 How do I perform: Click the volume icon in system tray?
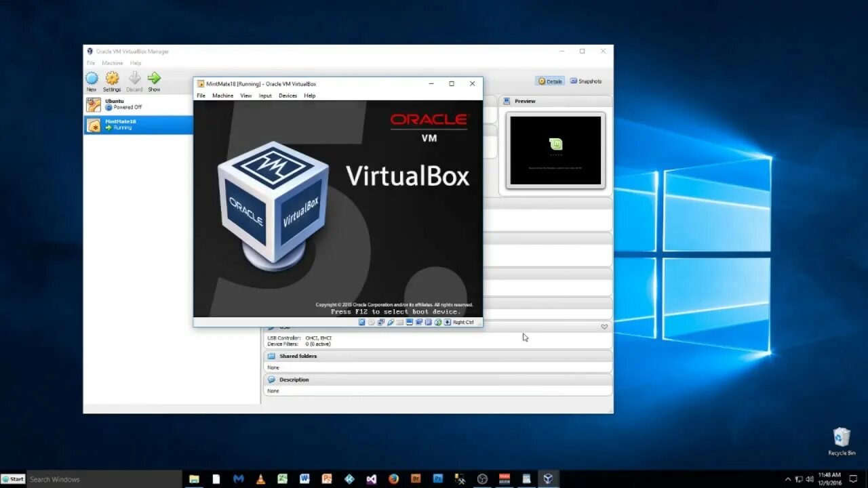pyautogui.click(x=810, y=479)
